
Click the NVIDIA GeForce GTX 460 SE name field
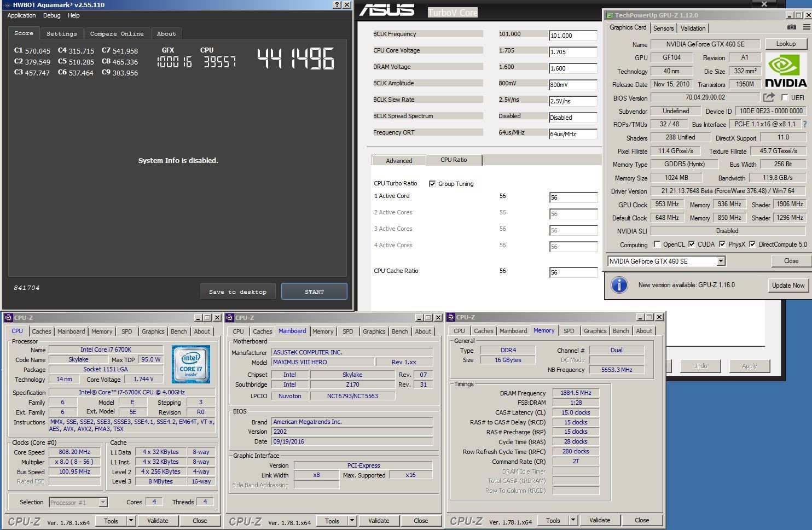(x=705, y=44)
